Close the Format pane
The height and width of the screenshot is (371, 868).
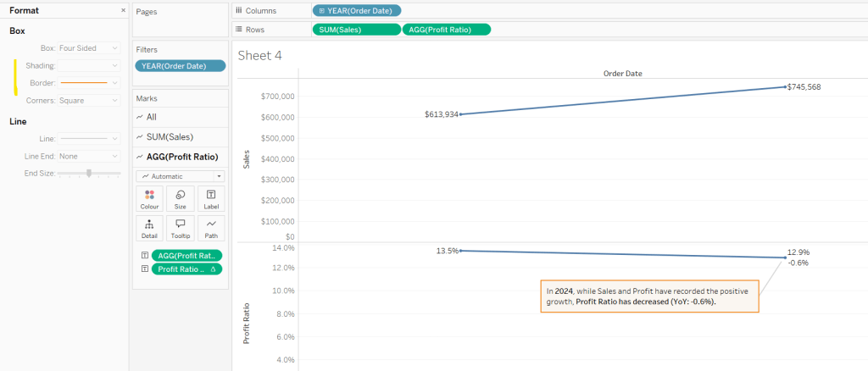(124, 10)
